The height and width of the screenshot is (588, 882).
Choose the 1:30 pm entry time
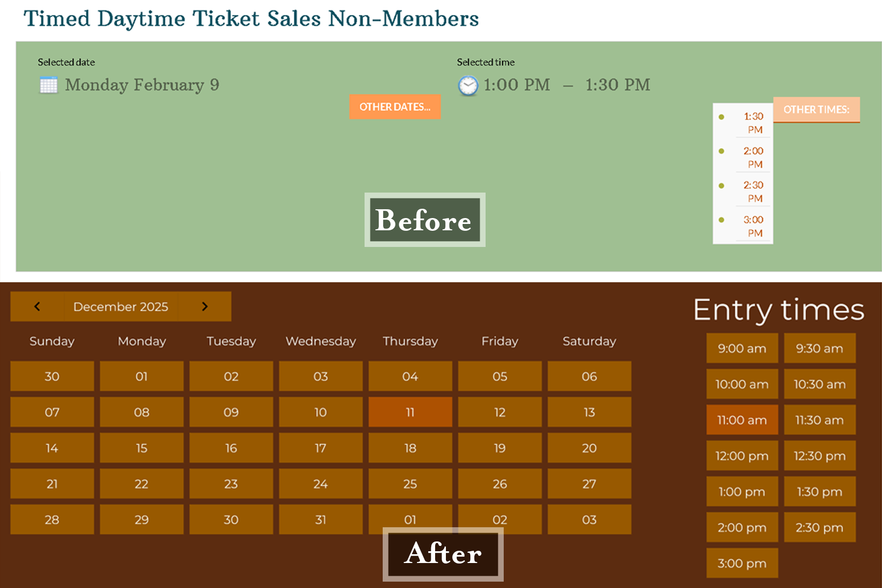click(819, 491)
